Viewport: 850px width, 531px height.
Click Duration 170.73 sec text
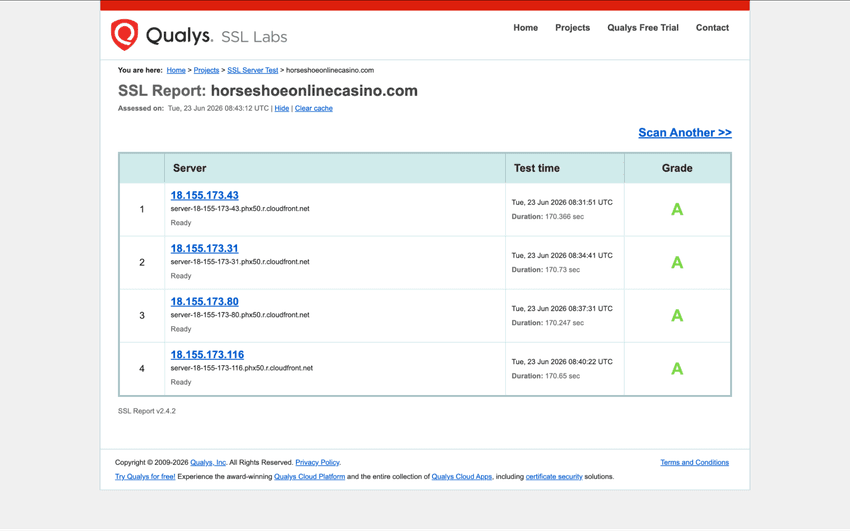pos(545,270)
